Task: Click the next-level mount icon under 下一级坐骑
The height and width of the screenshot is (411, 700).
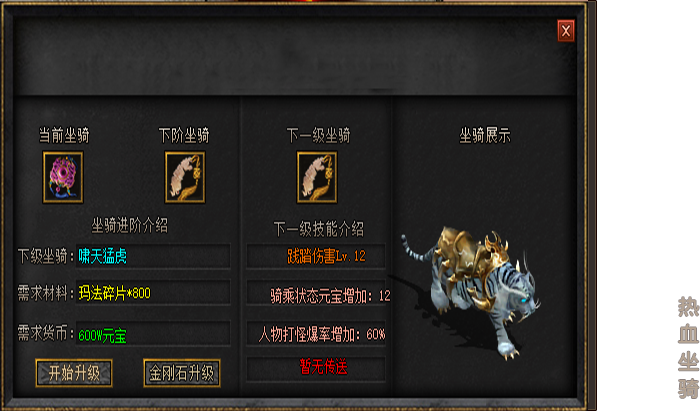Action: pos(317,177)
